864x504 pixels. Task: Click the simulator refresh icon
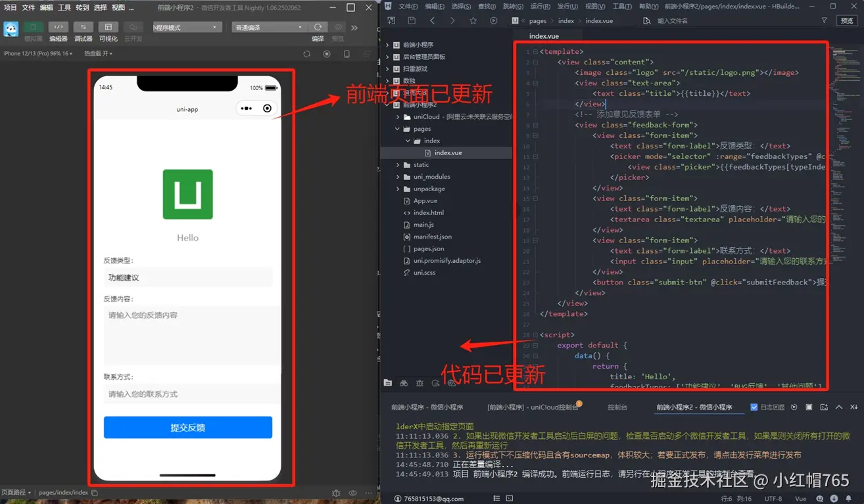click(x=306, y=54)
